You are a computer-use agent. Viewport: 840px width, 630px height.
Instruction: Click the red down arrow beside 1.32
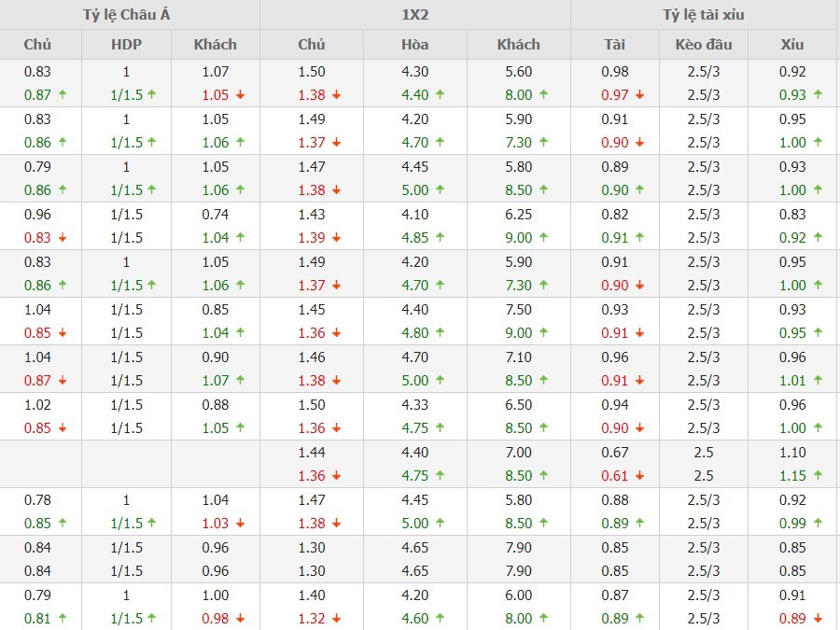coord(336,619)
